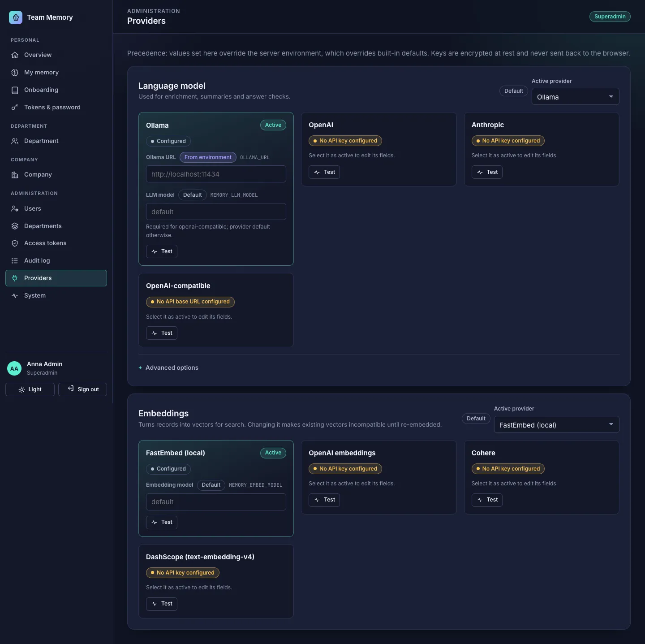The image size is (645, 644).
Task: Test the OpenAI provider
Action: coord(324,172)
